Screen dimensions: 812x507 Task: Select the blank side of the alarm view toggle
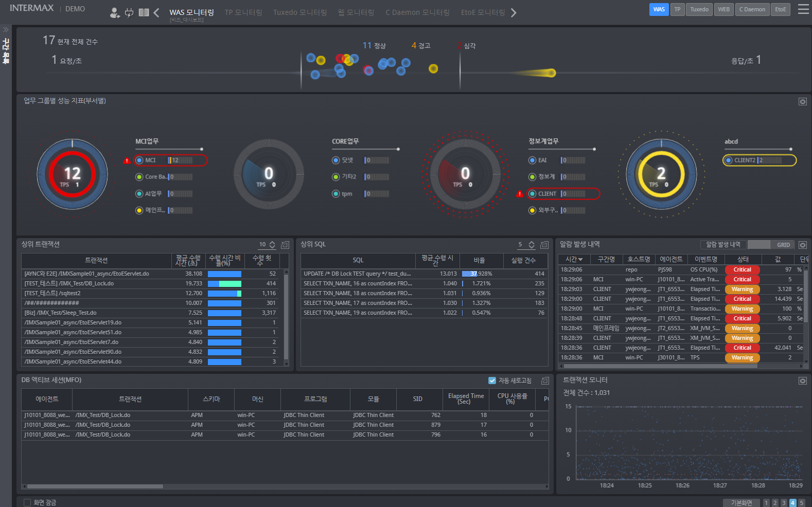click(759, 245)
